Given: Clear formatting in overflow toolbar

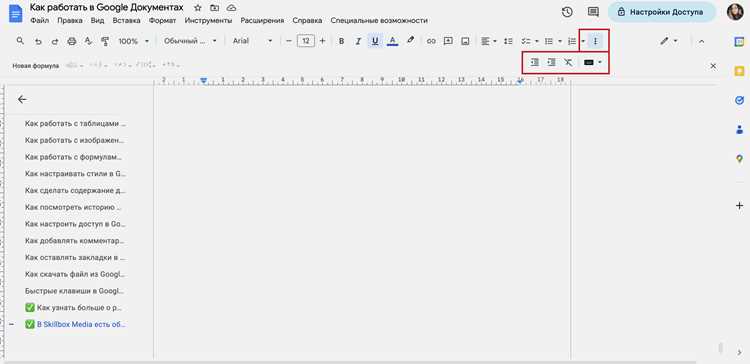Looking at the screenshot, I should 568,62.
